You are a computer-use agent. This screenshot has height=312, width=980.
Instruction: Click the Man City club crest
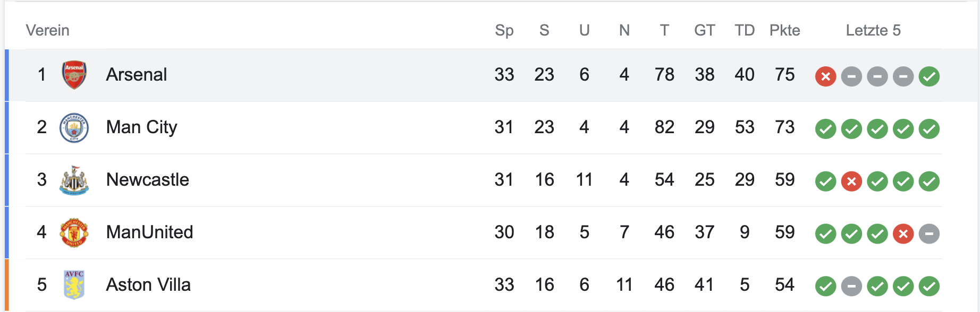[x=74, y=128]
